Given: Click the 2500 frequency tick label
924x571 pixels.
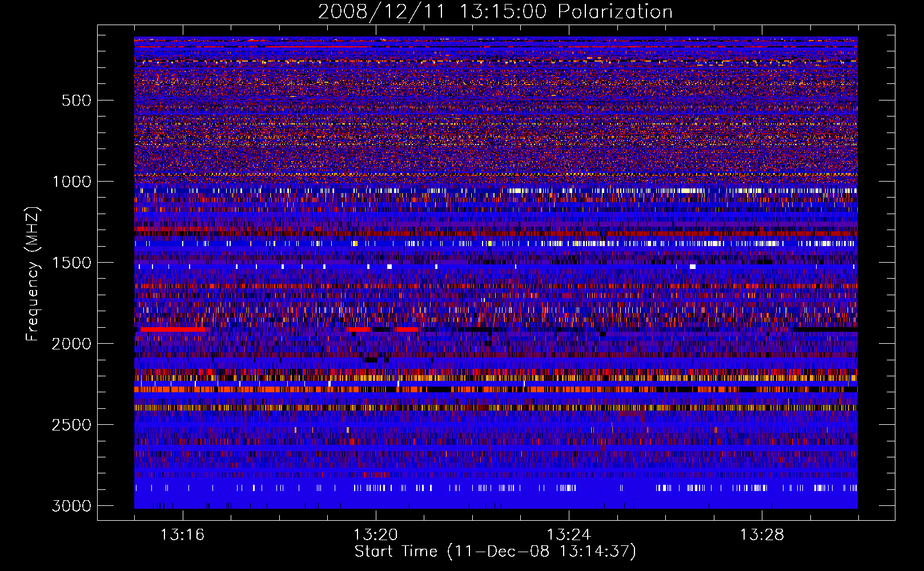Looking at the screenshot, I should point(72,425).
